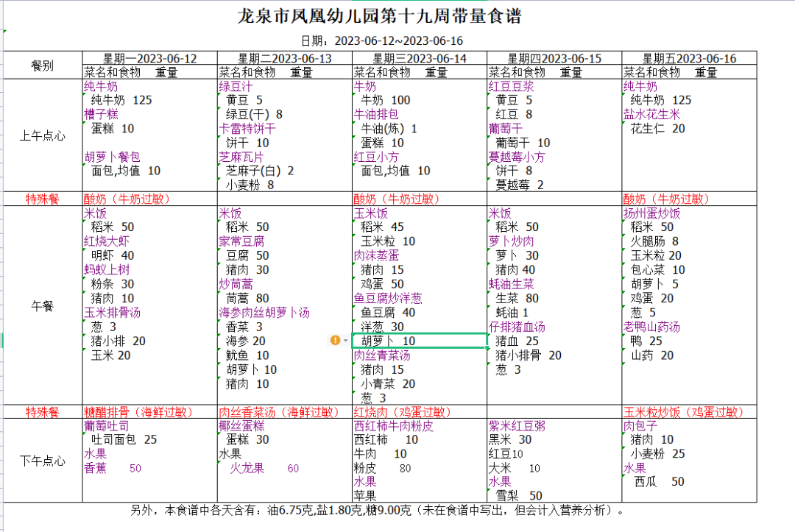Image resolution: width=795 pixels, height=532 pixels.
Task: Click the 胡萝卜餐包 dish name
Action: coord(112,157)
